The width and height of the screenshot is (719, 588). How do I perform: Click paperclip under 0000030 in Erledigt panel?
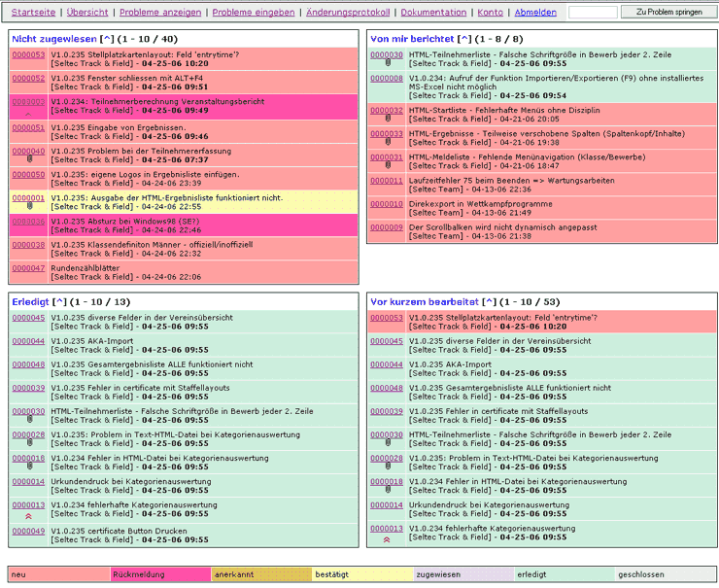coord(29,419)
